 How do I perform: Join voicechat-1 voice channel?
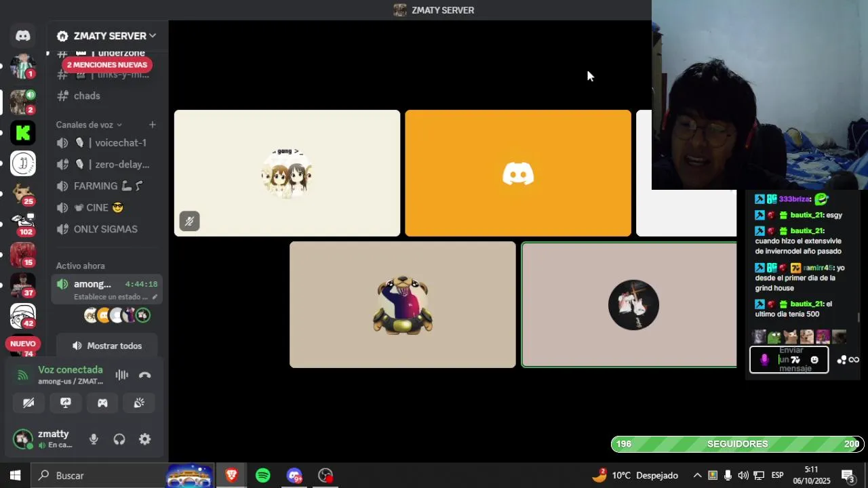point(106,142)
